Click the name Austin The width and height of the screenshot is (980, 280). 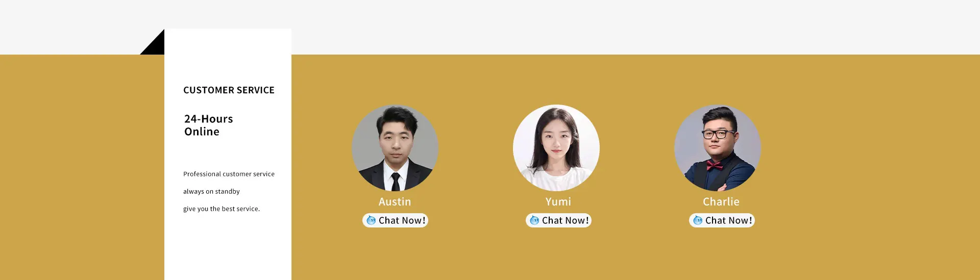point(395,201)
